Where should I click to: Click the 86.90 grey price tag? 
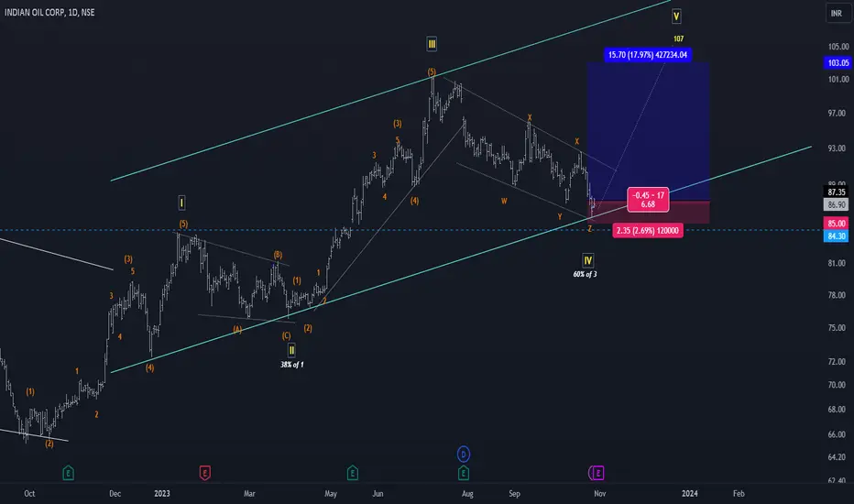click(x=837, y=204)
